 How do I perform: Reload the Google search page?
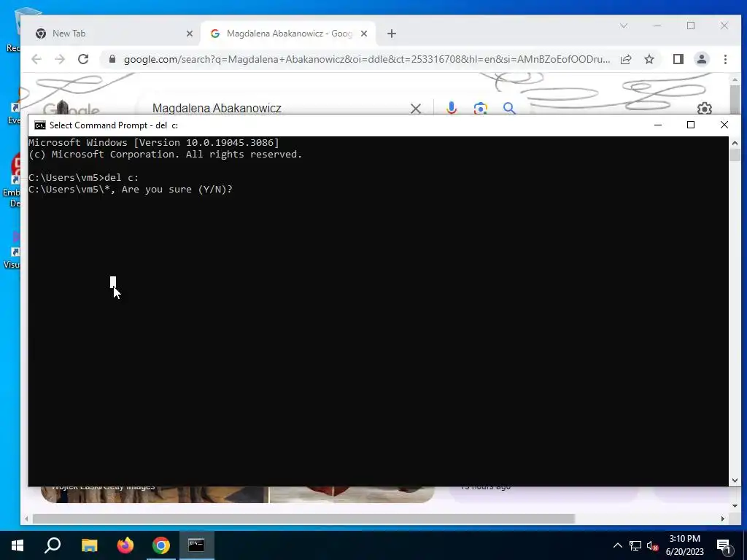pyautogui.click(x=83, y=59)
